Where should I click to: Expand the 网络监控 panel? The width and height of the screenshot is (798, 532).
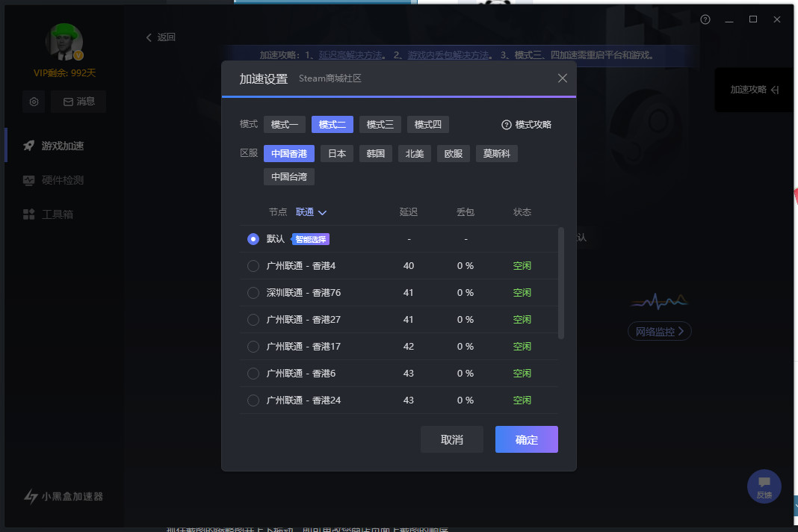click(659, 331)
